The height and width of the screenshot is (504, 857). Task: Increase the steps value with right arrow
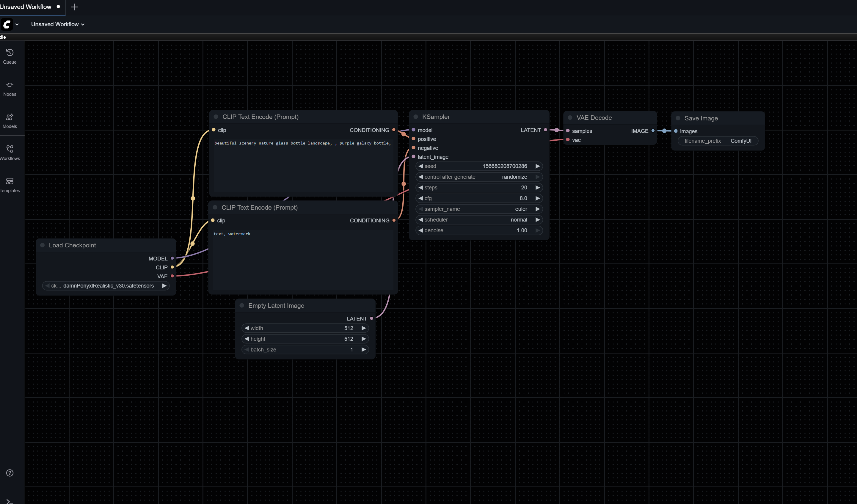(x=537, y=187)
